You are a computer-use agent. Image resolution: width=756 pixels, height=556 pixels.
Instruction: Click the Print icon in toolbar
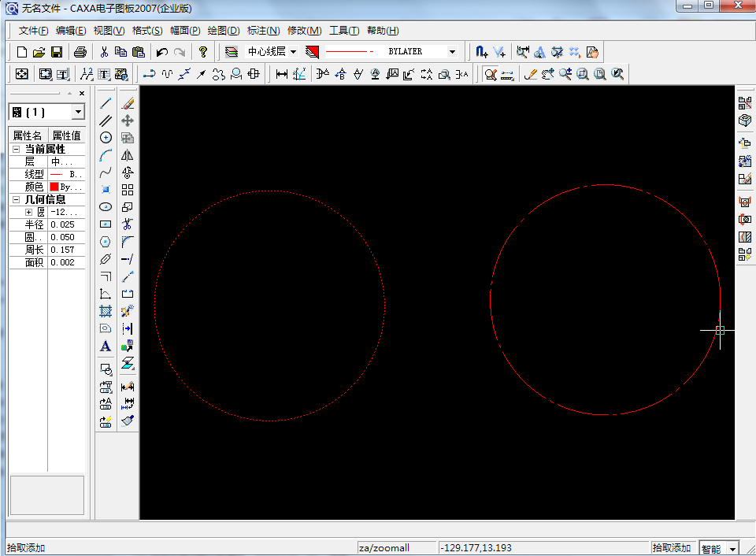coord(80,52)
